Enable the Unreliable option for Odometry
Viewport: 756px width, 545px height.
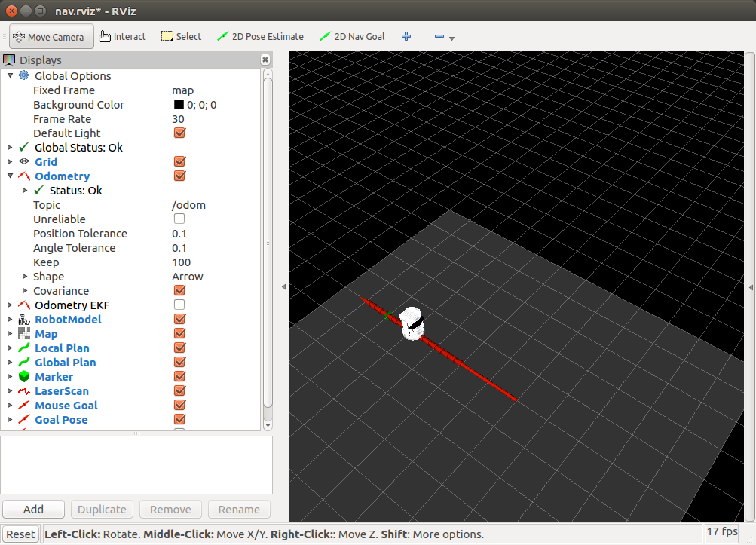point(179,219)
